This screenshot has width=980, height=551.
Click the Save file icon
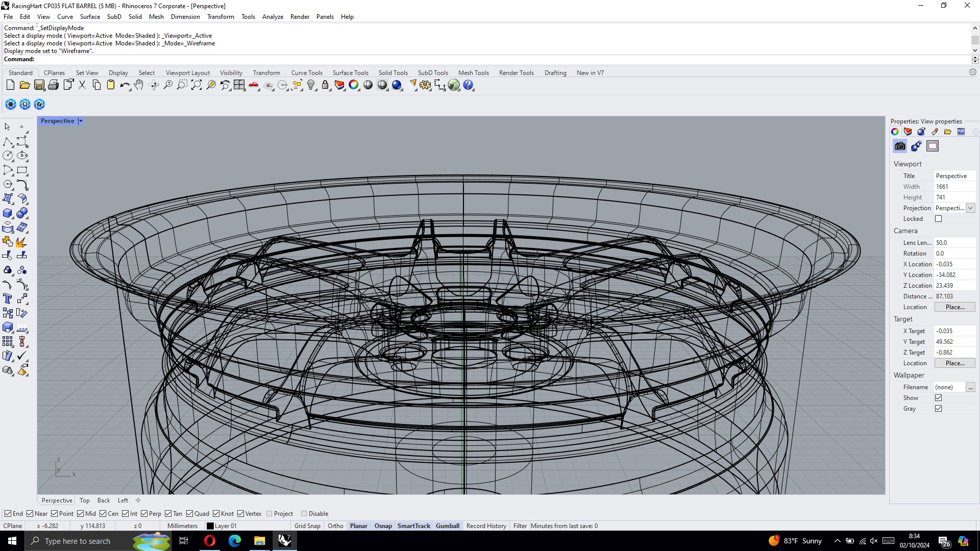[x=39, y=85]
